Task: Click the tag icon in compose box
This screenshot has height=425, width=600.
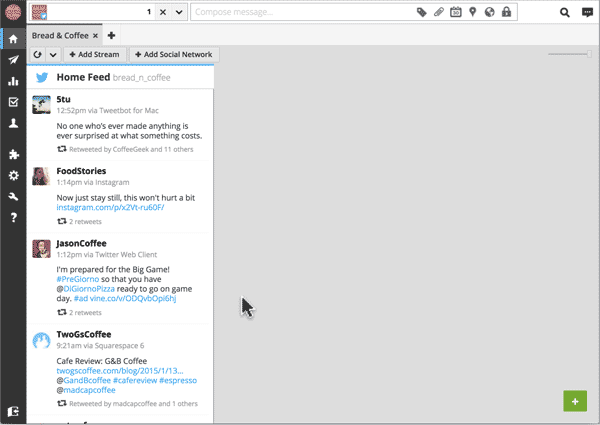Action: (x=421, y=12)
